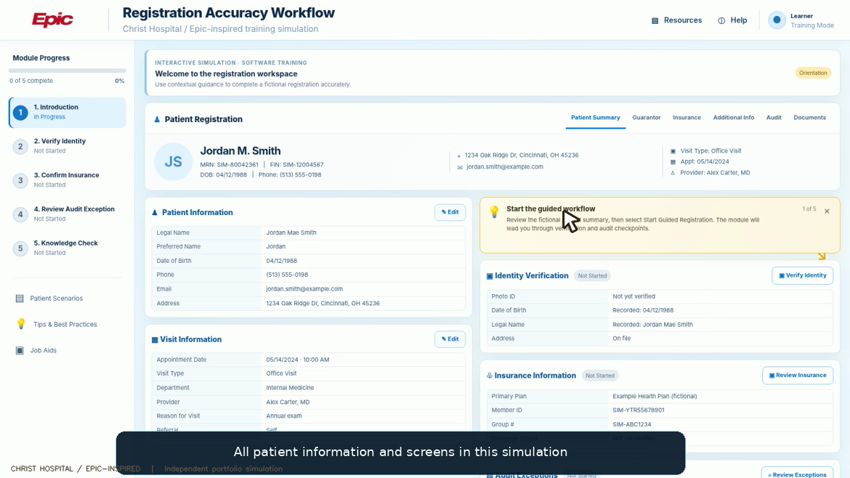Viewport: 850px width, 478px height.
Task: Click the module progress bar
Action: point(67,70)
